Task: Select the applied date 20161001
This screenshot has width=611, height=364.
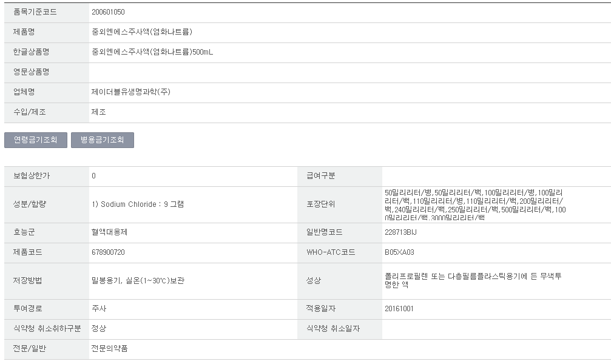Action: (399, 309)
